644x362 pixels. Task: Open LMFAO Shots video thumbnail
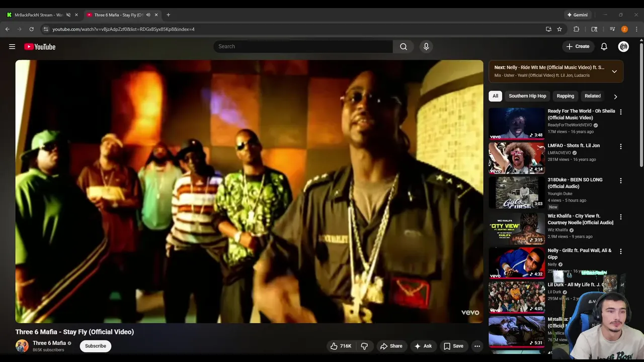click(x=517, y=158)
